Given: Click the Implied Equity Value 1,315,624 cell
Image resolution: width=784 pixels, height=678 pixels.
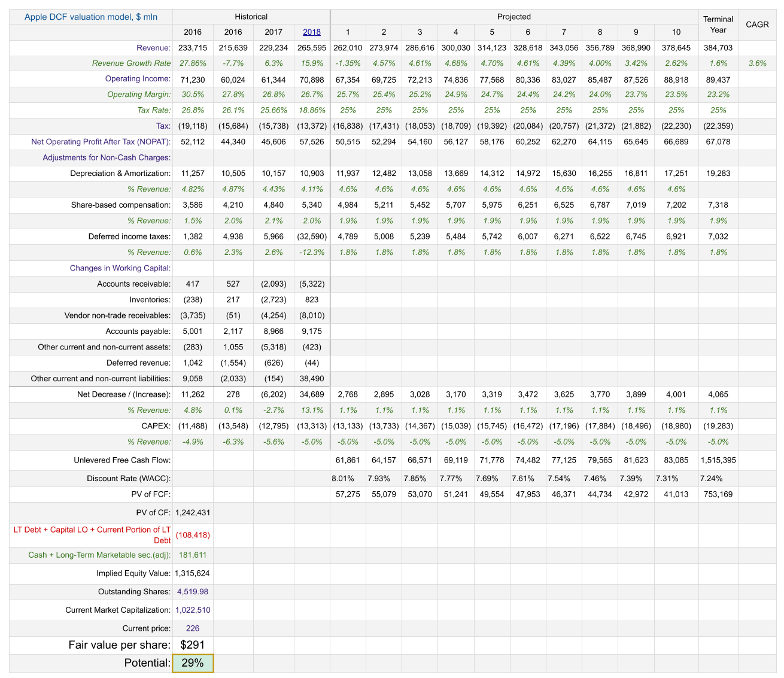Looking at the screenshot, I should coord(193,573).
